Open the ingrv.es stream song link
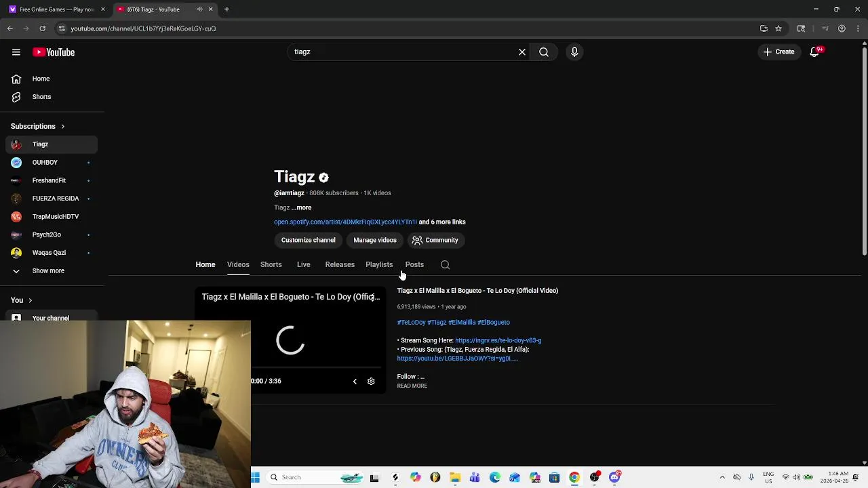868x488 pixels. [x=498, y=340]
